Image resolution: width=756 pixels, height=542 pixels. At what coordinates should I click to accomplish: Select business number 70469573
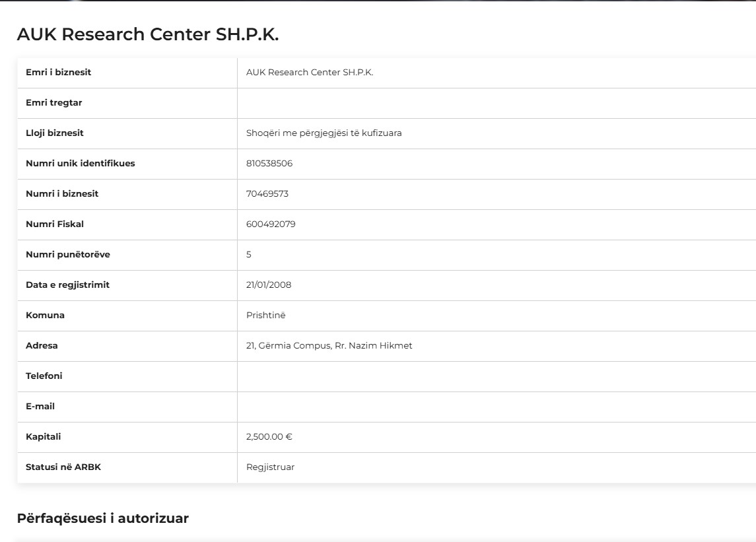point(267,194)
